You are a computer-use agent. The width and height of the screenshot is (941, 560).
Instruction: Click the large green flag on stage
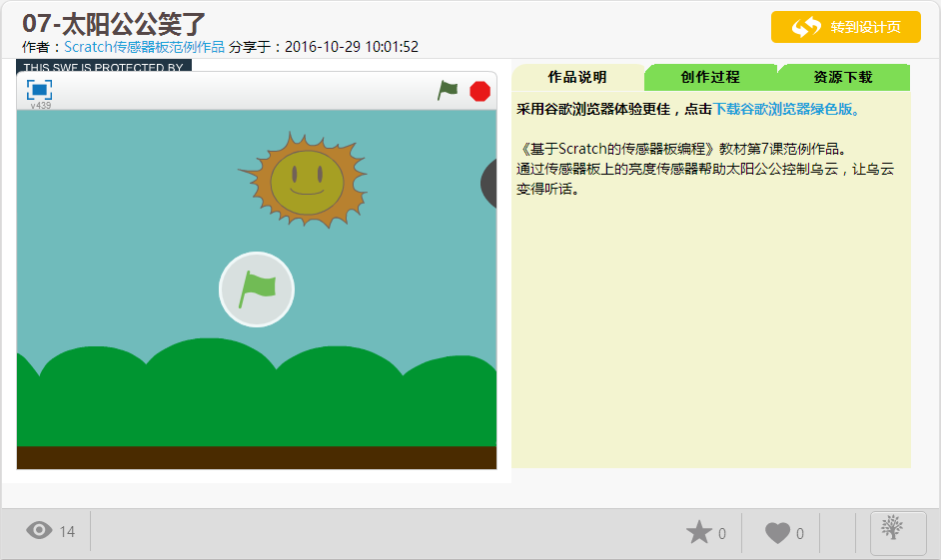click(x=257, y=289)
